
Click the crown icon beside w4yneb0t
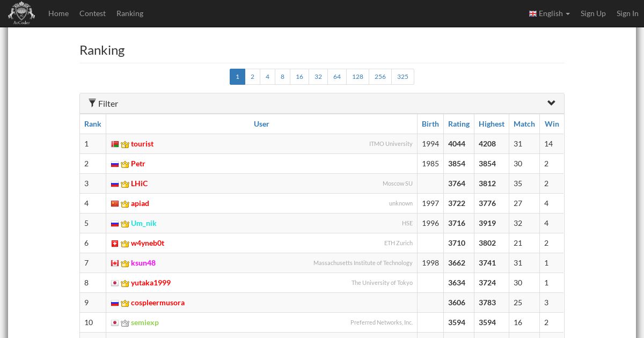125,244
